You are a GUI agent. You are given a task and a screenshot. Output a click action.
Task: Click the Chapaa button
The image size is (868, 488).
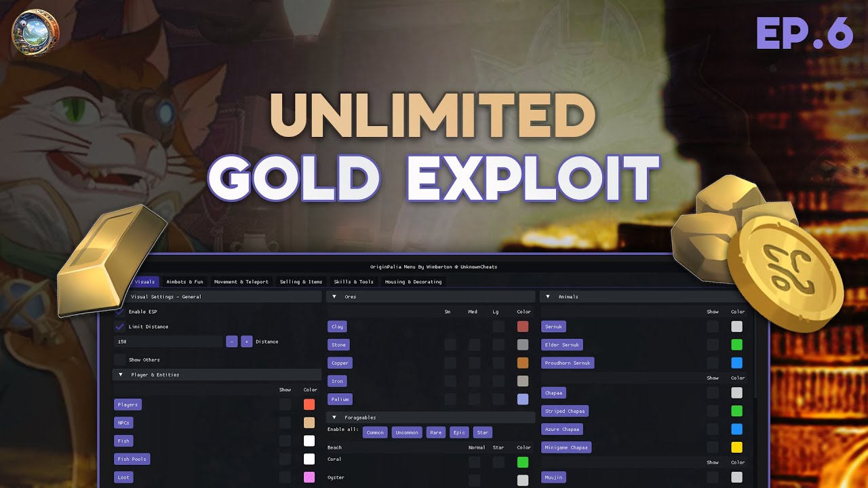pyautogui.click(x=554, y=393)
